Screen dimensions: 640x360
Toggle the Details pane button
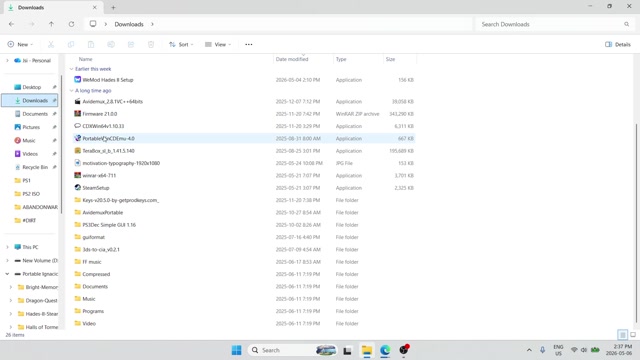[618, 44]
